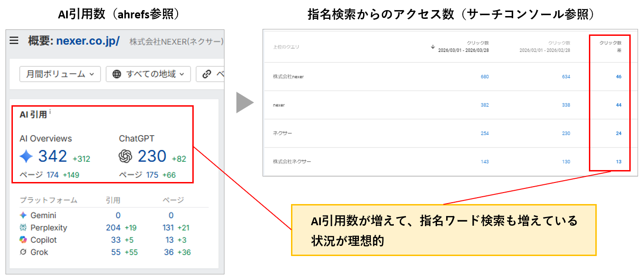Image resolution: width=644 pixels, height=279 pixels.
Task: Click February clicks value 338
Action: point(566,105)
